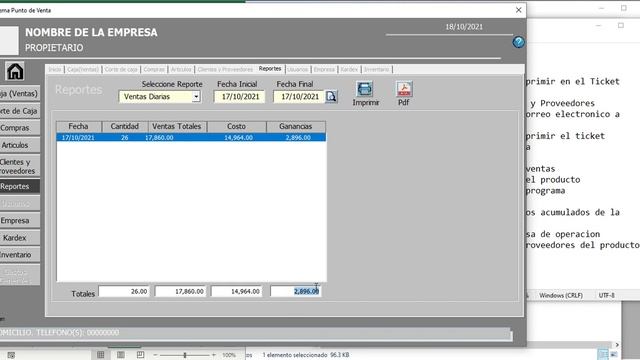
Task: Click the Totales field showing 26.00
Action: point(124,291)
